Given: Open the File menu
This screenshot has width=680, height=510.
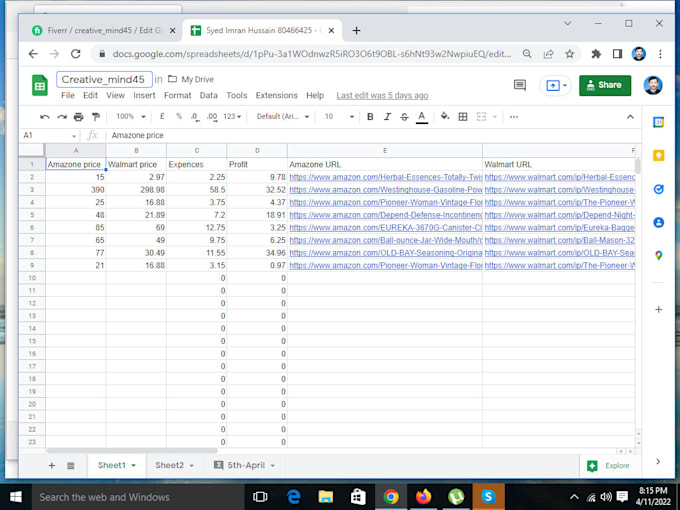Looking at the screenshot, I should click(x=68, y=95).
